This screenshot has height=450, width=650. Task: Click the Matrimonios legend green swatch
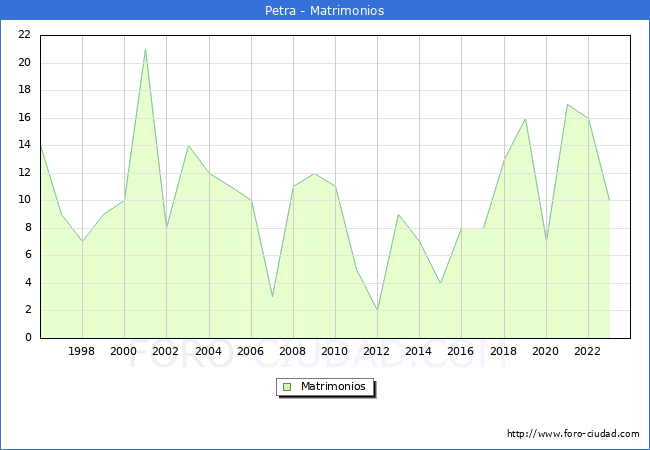click(287, 387)
